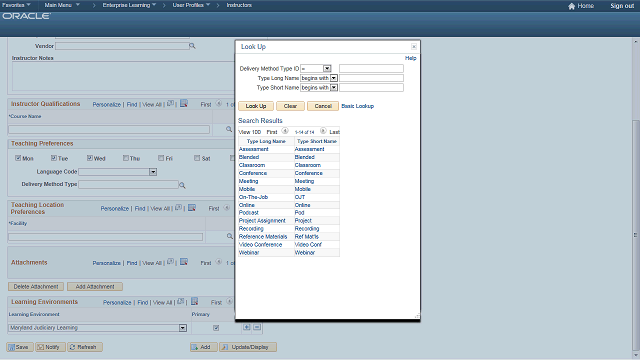Click the Home icon in header
The width and height of the screenshot is (640, 360).
tap(571, 6)
